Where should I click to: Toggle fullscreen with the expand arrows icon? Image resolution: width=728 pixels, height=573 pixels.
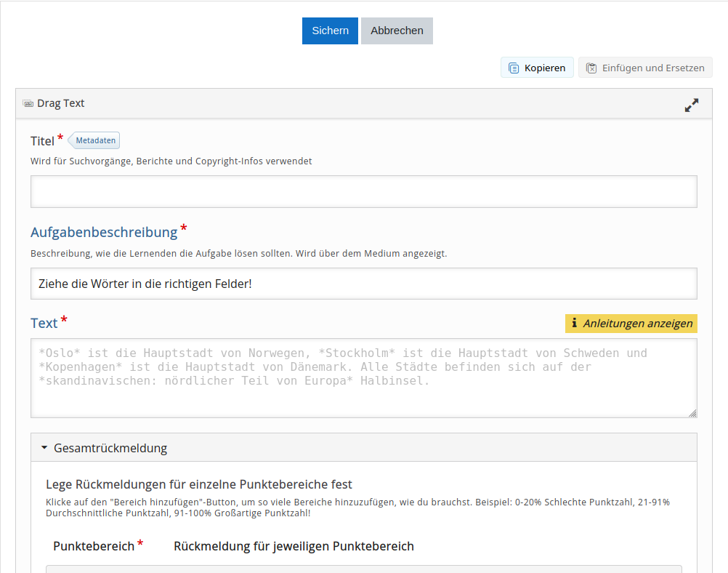[692, 105]
